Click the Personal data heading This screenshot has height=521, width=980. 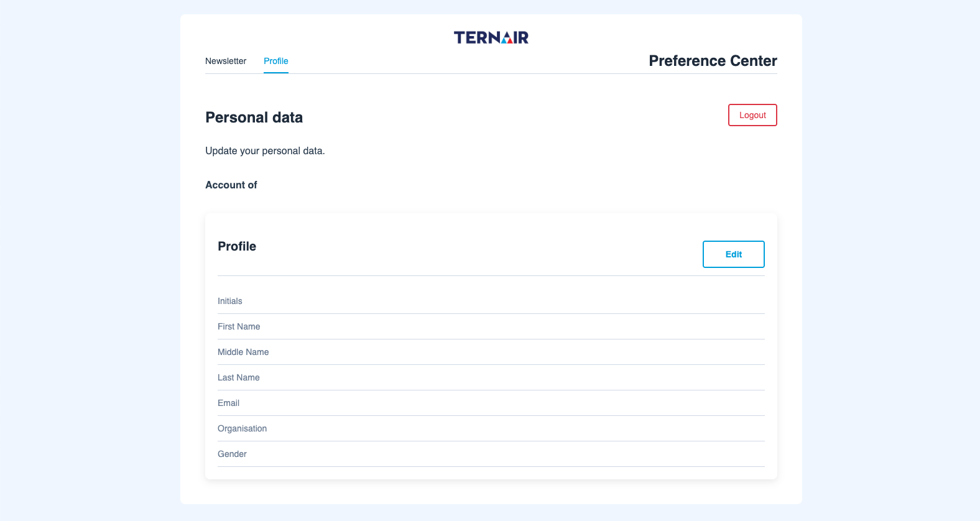[254, 118]
